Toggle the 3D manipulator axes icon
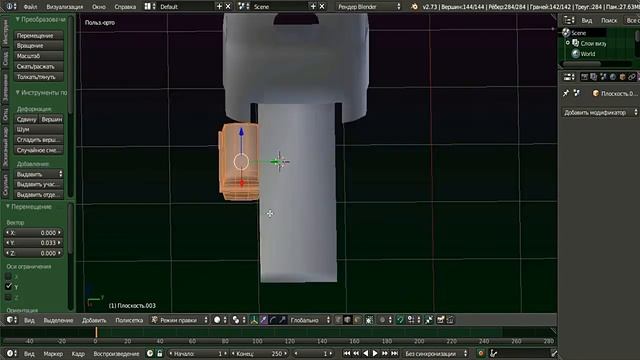The height and width of the screenshot is (360, 640). click(x=254, y=320)
